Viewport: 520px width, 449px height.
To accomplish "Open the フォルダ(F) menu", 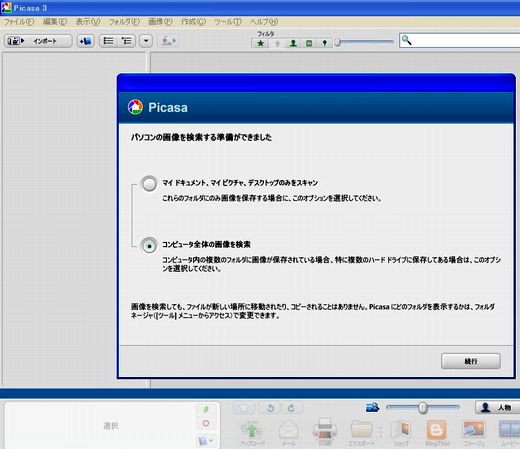I will (x=124, y=22).
